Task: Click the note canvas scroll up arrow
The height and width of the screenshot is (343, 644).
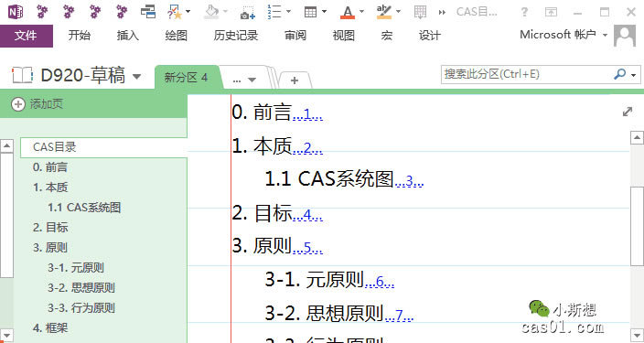Action: [x=637, y=137]
